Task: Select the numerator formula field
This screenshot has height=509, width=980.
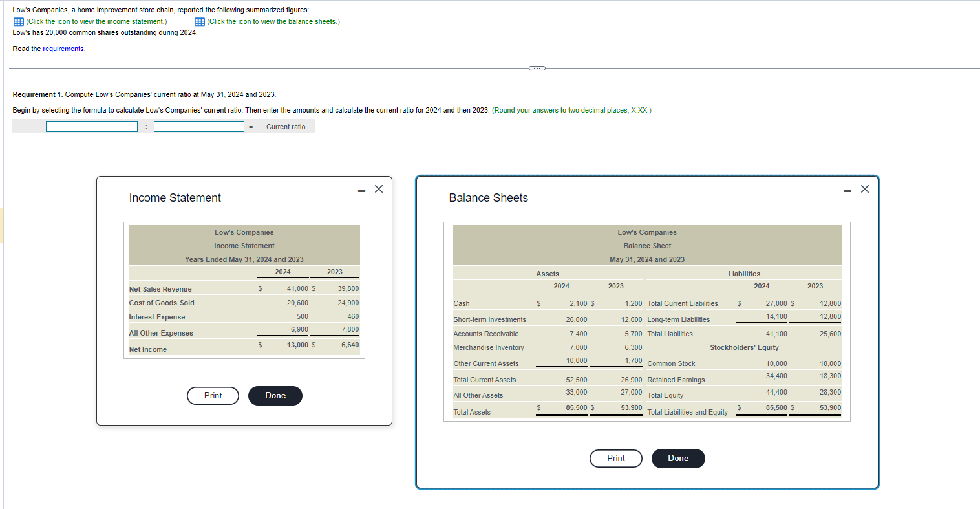Action: (x=92, y=127)
